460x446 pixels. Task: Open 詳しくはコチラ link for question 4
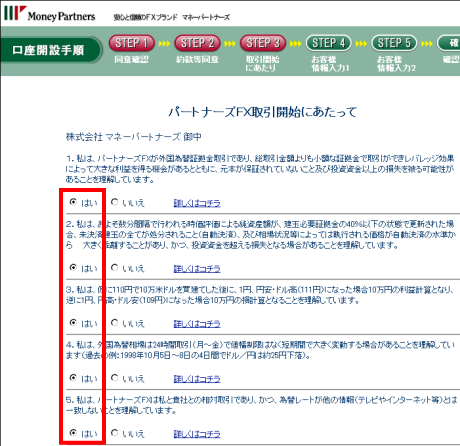click(x=197, y=379)
